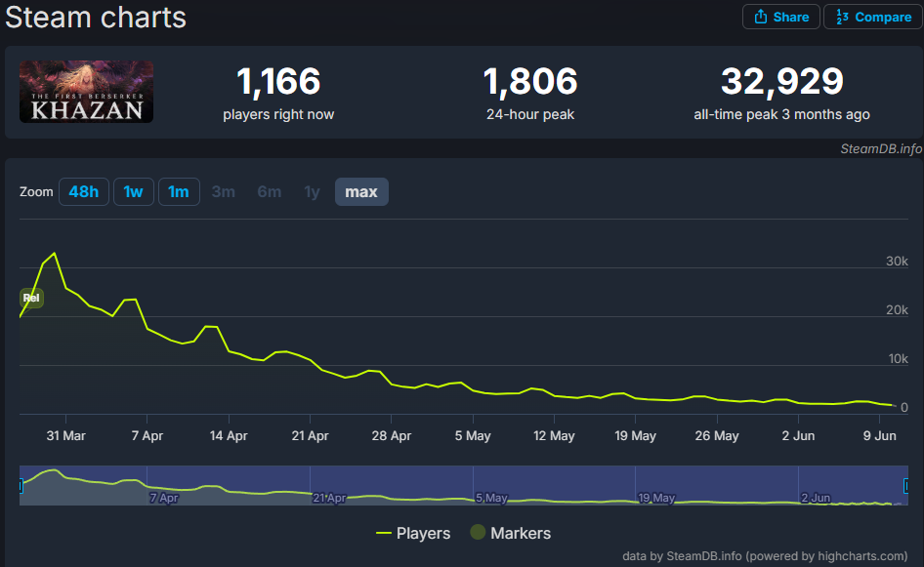
Task: Open the SteamDB.info watermark link
Action: tap(880, 148)
